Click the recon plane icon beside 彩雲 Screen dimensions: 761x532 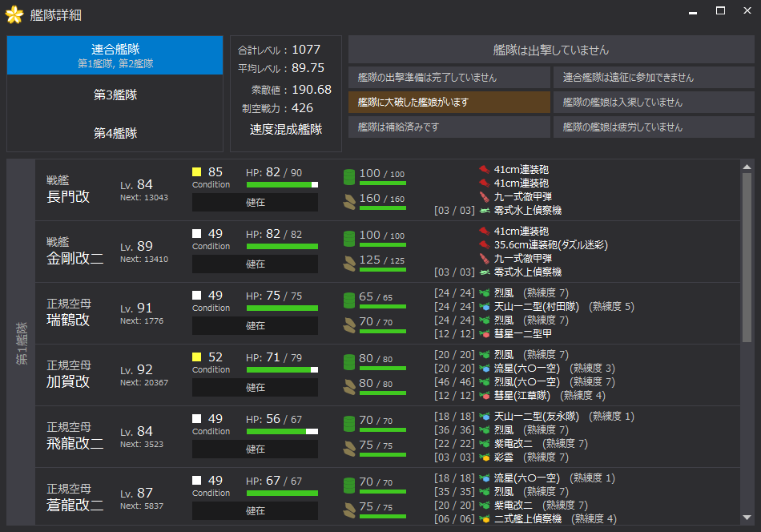pyautogui.click(x=484, y=457)
